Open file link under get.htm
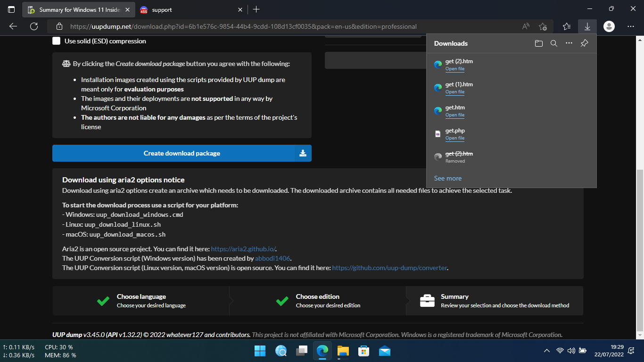644x362 pixels. pyautogui.click(x=455, y=115)
